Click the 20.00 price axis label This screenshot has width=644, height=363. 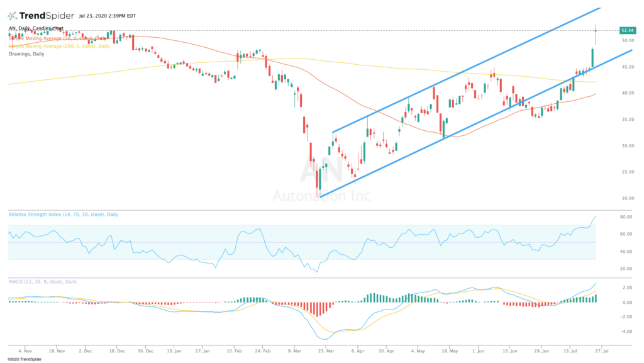(x=628, y=198)
